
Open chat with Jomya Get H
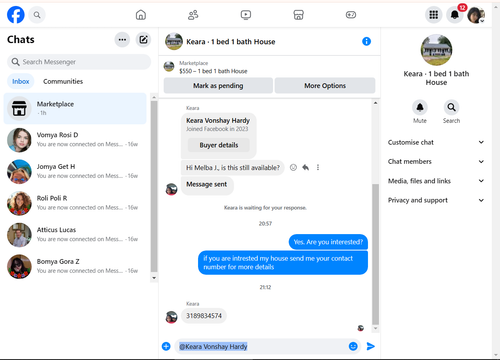75,172
